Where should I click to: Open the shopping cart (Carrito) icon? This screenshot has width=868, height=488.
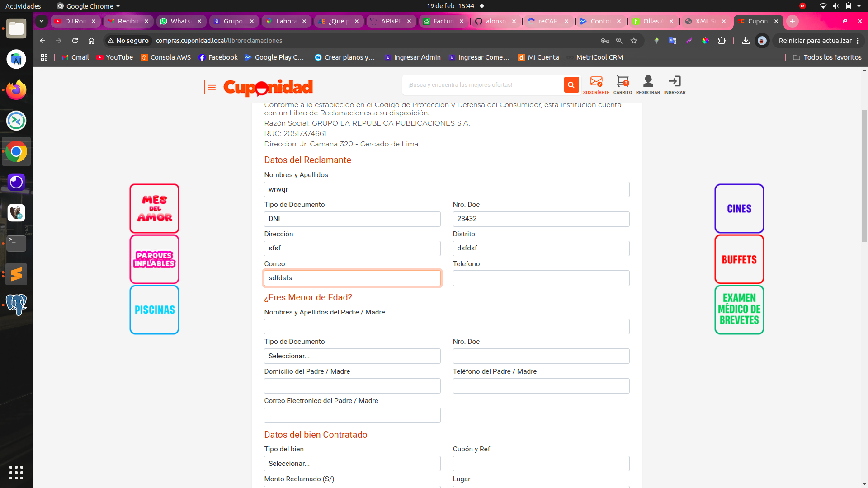click(623, 84)
